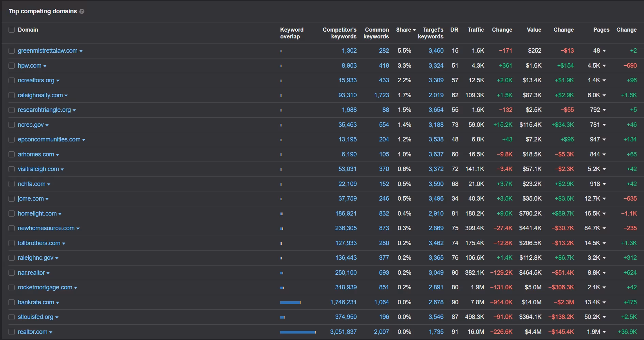Check the bankrate.com row checkbox

[x=12, y=302]
